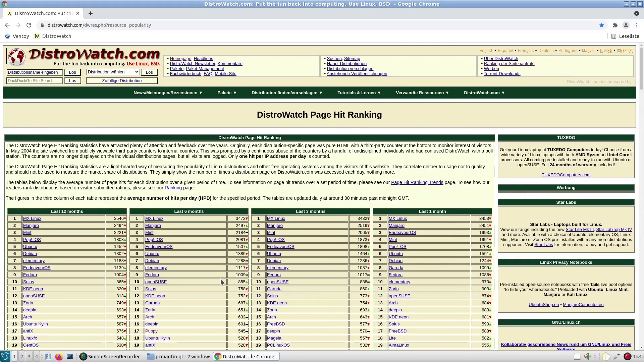The width and height of the screenshot is (644, 362).
Task: Open MX Linux in Last 12 months
Action: pyautogui.click(x=32, y=219)
